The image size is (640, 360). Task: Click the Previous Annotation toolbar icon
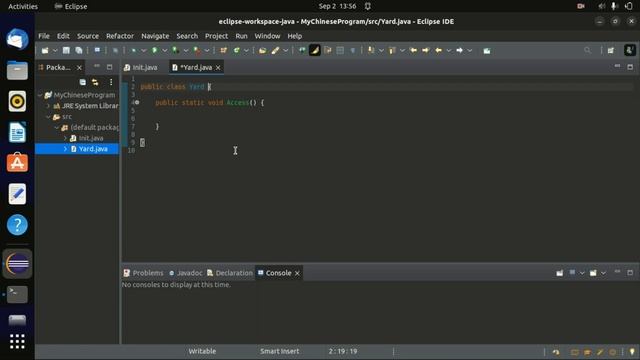click(x=392, y=51)
